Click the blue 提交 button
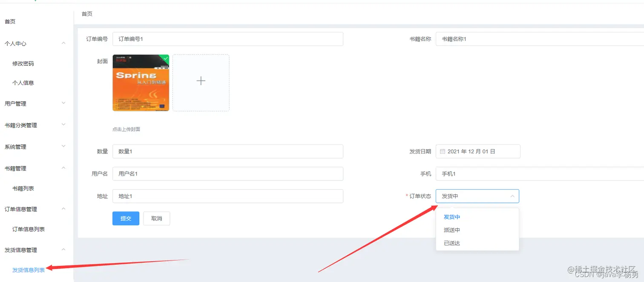Image resolution: width=644 pixels, height=282 pixels. click(x=126, y=219)
